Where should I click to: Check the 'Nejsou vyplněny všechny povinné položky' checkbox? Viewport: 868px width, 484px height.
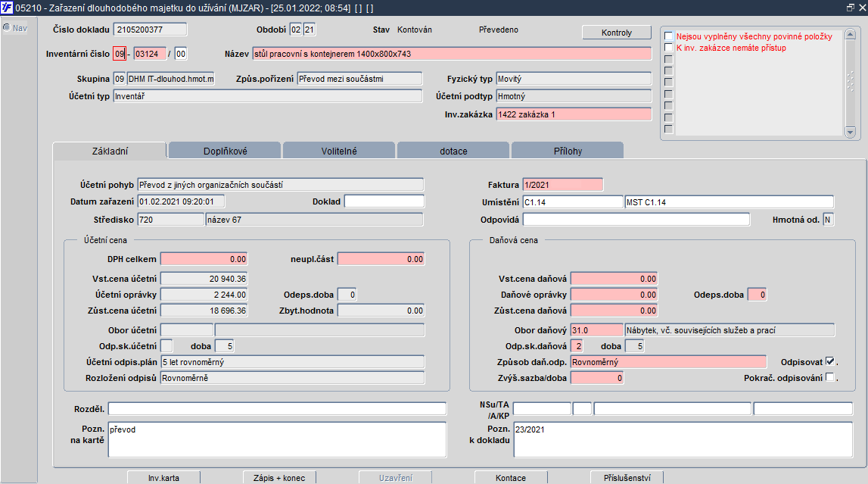pyautogui.click(x=668, y=36)
